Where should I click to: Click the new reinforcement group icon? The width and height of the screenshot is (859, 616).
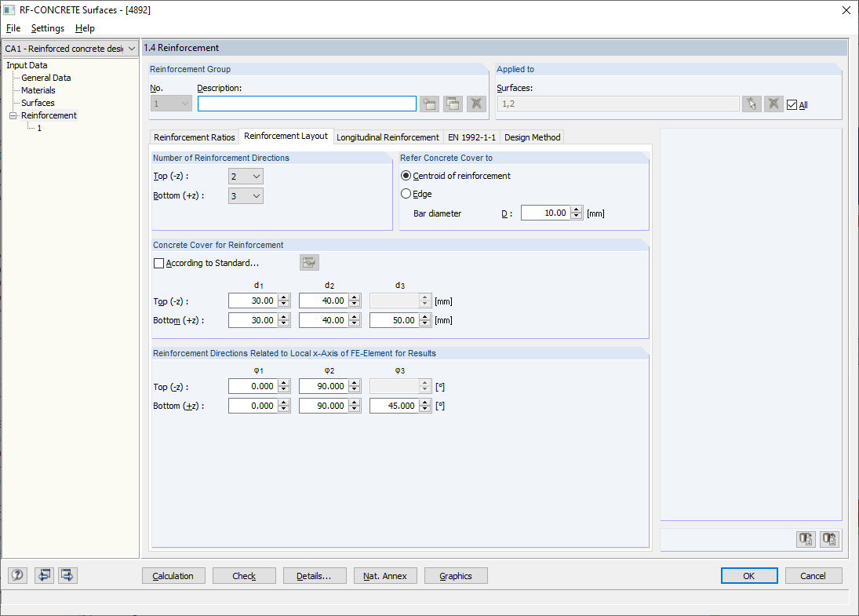[430, 104]
